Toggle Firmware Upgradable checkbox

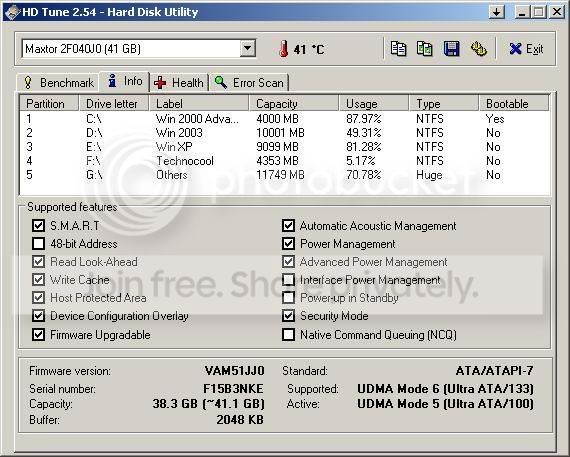pyautogui.click(x=38, y=334)
